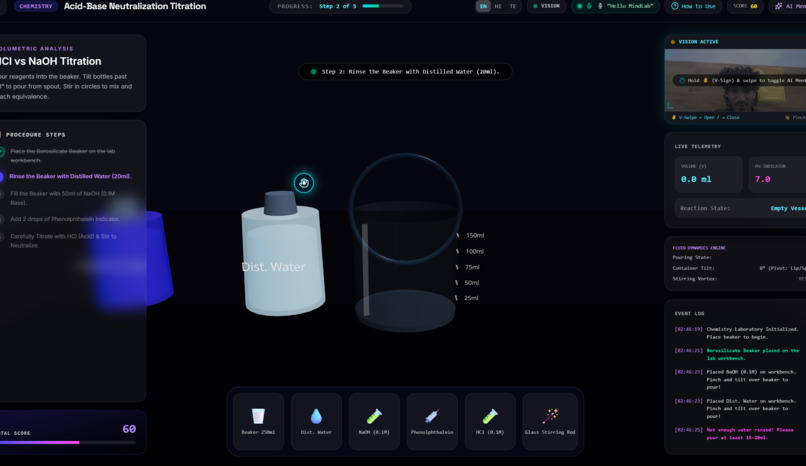Click the VISION ACTIVE status label

click(698, 42)
